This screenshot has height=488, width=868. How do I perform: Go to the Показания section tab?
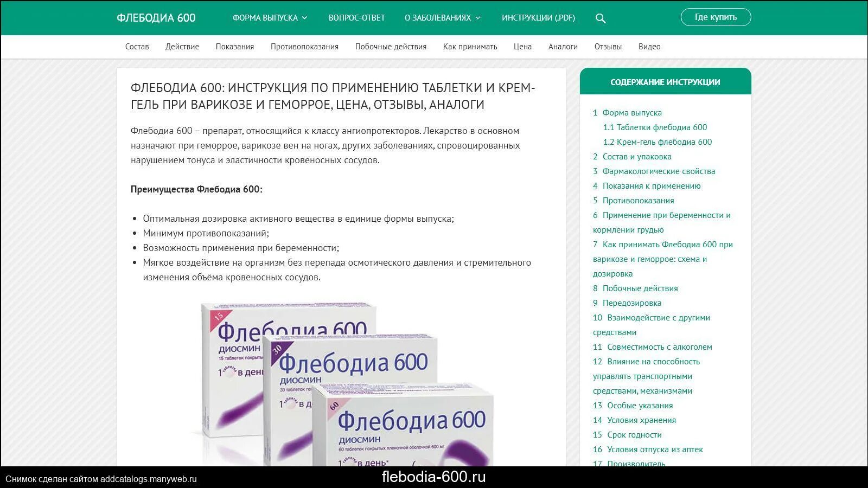(x=235, y=47)
